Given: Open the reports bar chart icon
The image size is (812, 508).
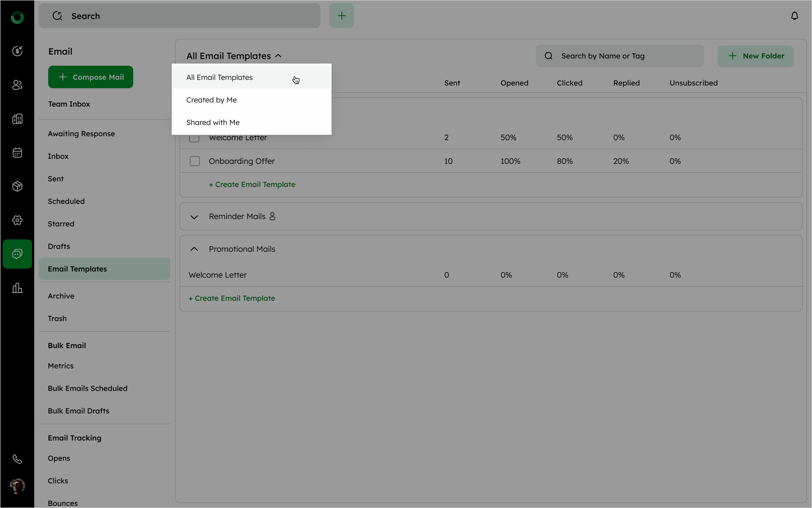Looking at the screenshot, I should click(17, 288).
